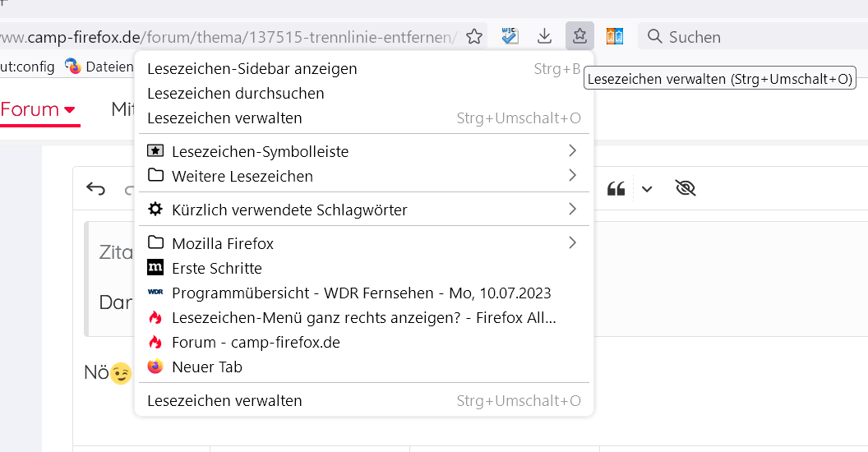The image size is (868, 452).
Task: Open the WDR Programmübersicht bookmark
Action: coord(361,293)
